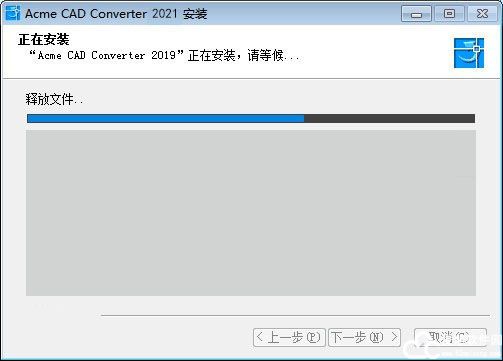Click the 下一步(N) next button
503x361 pixels.
(364, 337)
